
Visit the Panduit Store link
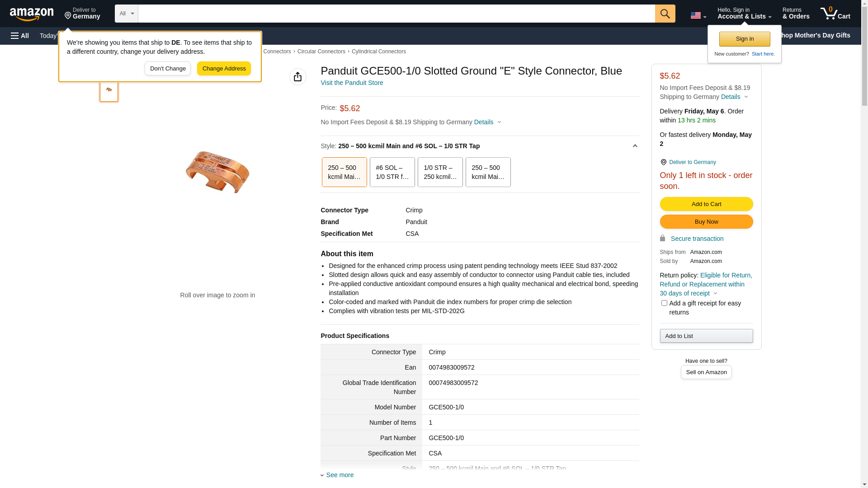352,83
